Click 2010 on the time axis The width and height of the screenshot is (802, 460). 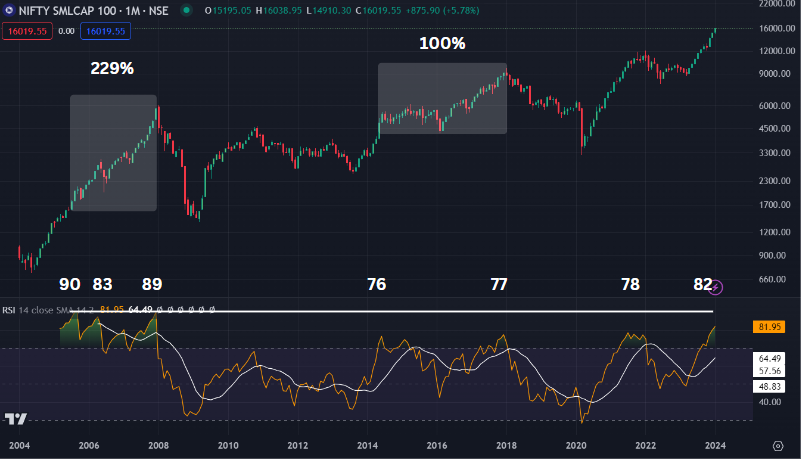click(228, 446)
